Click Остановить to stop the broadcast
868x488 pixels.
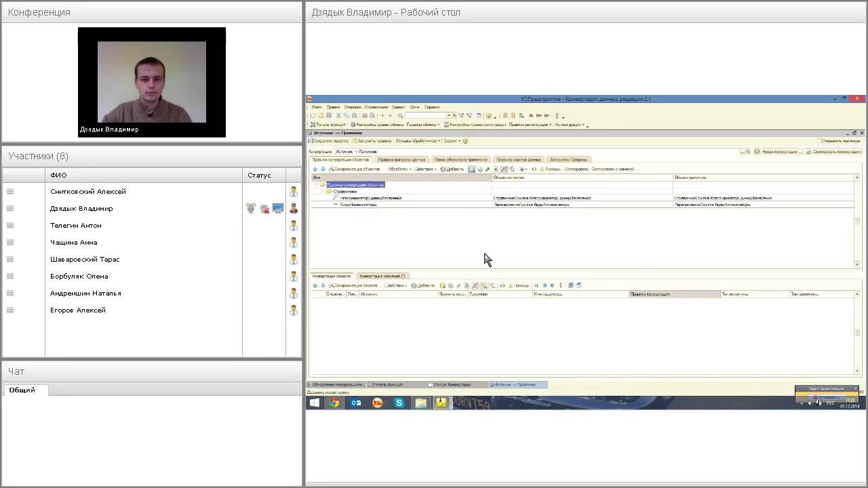(x=827, y=397)
